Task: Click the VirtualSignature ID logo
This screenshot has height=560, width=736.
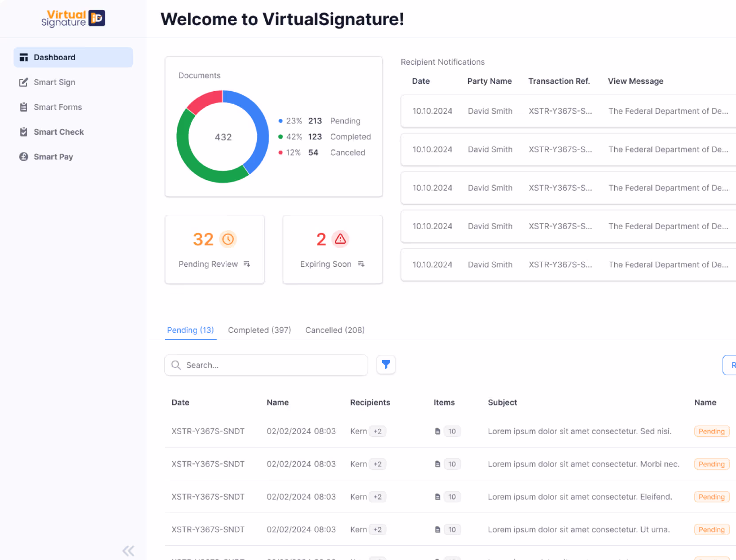Action: [73, 18]
